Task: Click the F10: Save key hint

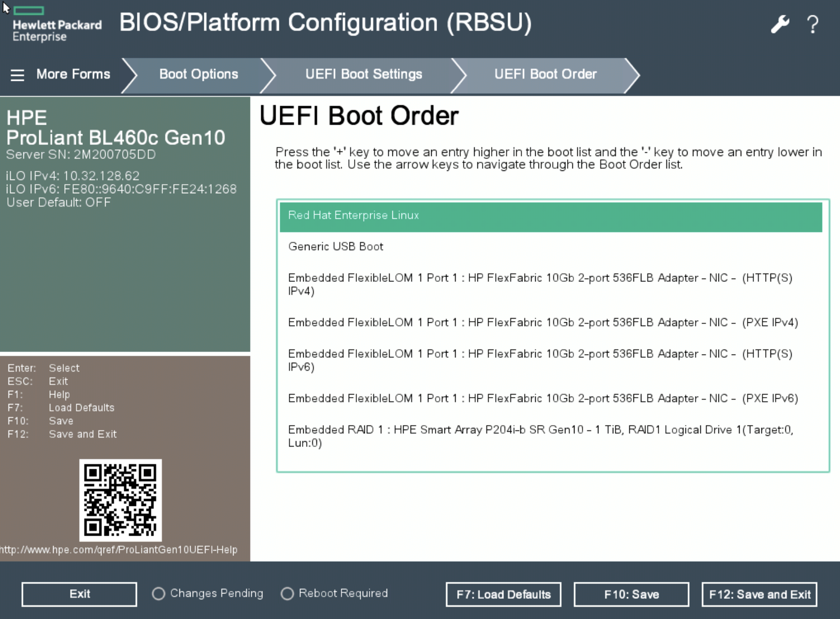Action: (x=40, y=421)
